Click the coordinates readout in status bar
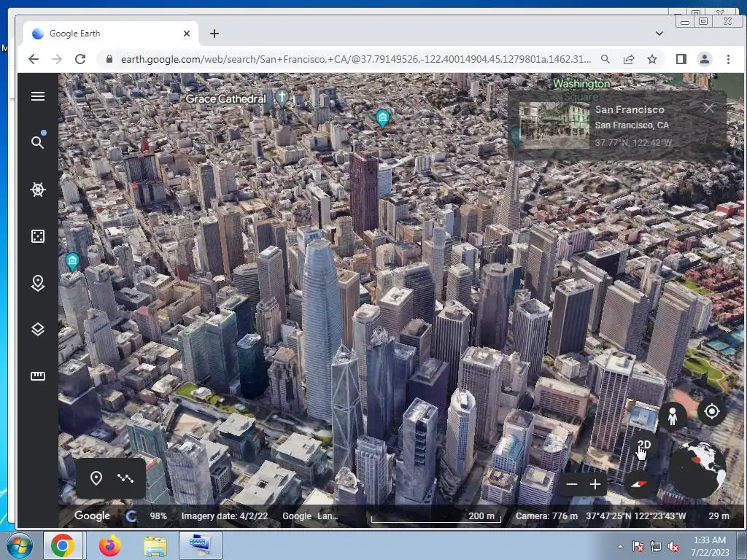This screenshot has height=560, width=747. pos(636,516)
